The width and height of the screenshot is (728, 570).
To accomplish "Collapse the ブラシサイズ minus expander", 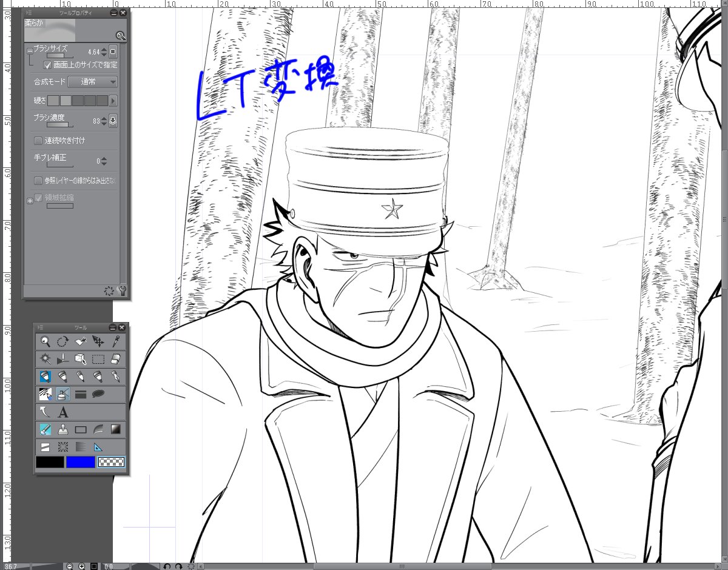I will click(x=30, y=52).
